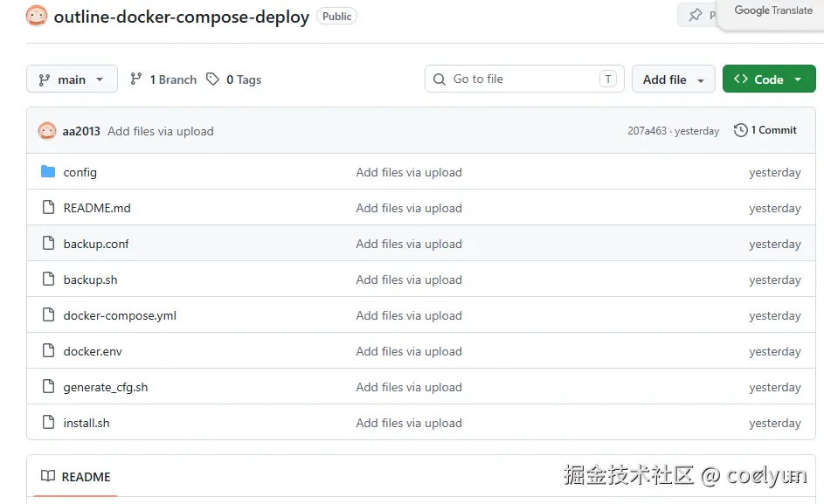
Task: Open commit message in the docker.env row
Action: tap(409, 351)
